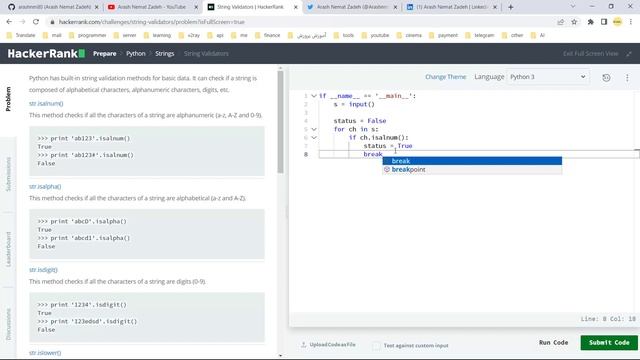
Task: Reload the page
Action: [x=36, y=22]
